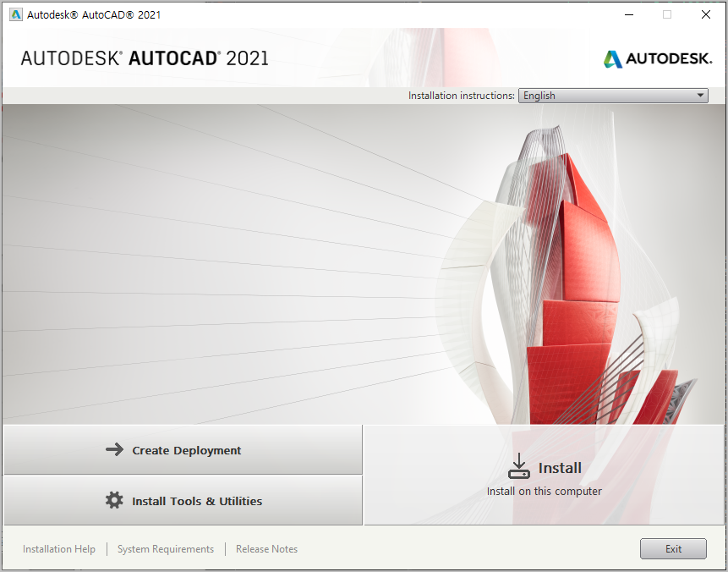Click the arrow icon beside Create Deployment
728x572 pixels.
[115, 450]
